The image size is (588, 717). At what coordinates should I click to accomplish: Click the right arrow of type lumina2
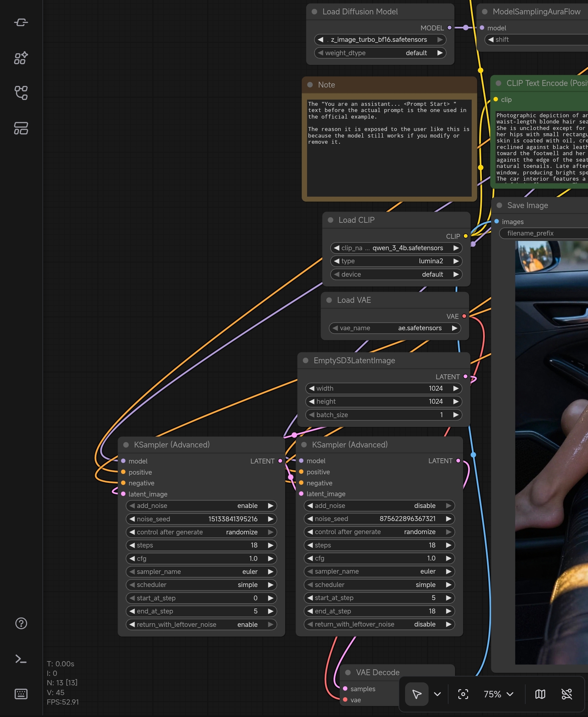[456, 261]
